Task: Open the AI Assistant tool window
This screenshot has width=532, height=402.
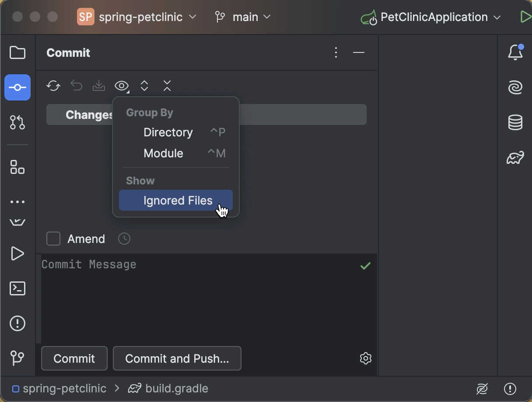Action: pyautogui.click(x=515, y=87)
